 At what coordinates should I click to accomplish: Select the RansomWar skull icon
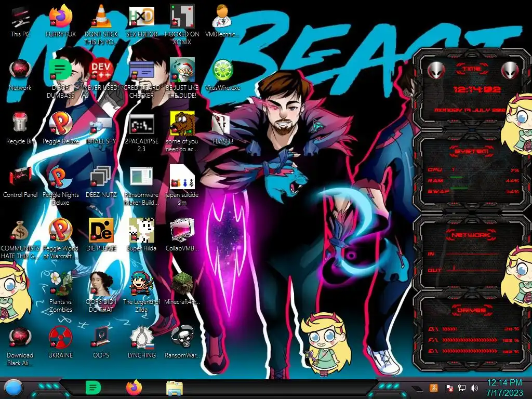click(182, 337)
